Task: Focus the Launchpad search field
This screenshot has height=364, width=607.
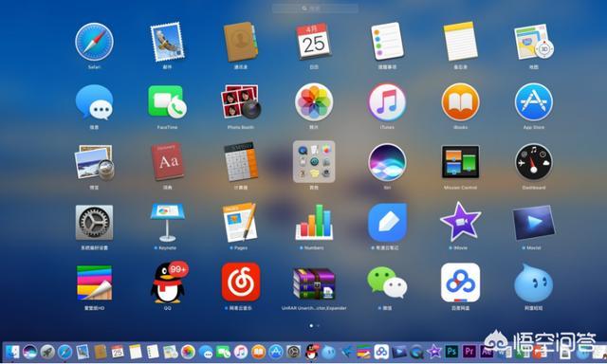Action: tap(315, 9)
